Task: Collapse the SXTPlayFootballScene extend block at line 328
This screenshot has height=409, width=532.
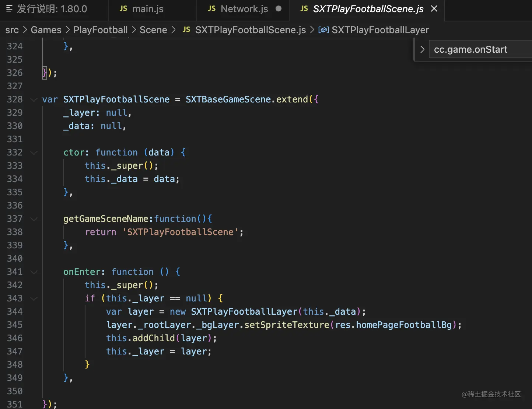Action: point(34,99)
